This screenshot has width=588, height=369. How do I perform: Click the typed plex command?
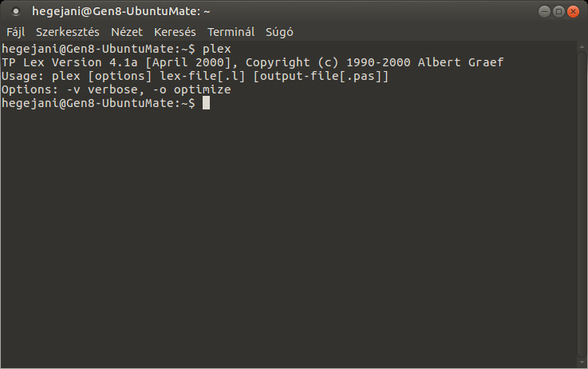[217, 50]
